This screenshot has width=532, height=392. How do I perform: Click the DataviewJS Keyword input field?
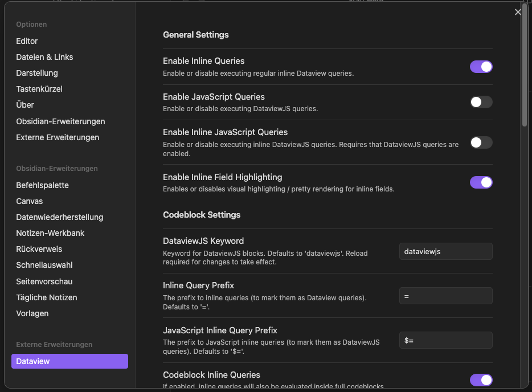point(446,251)
